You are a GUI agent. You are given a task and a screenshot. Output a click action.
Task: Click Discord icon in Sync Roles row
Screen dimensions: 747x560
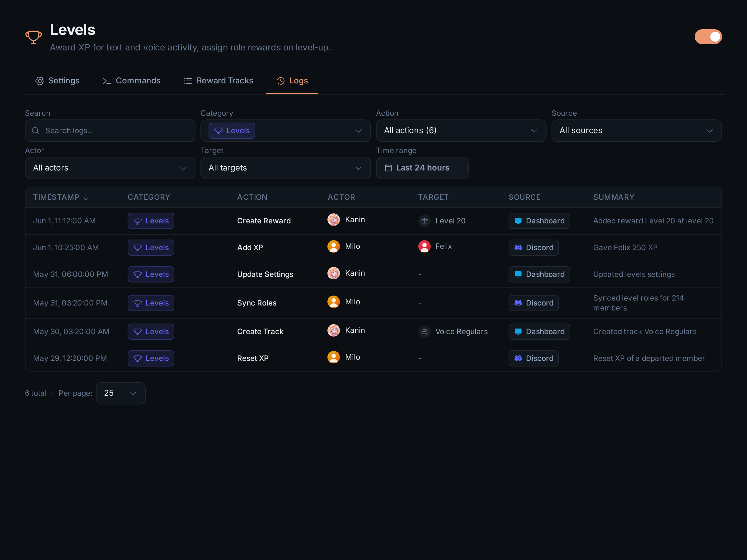pyautogui.click(x=518, y=303)
